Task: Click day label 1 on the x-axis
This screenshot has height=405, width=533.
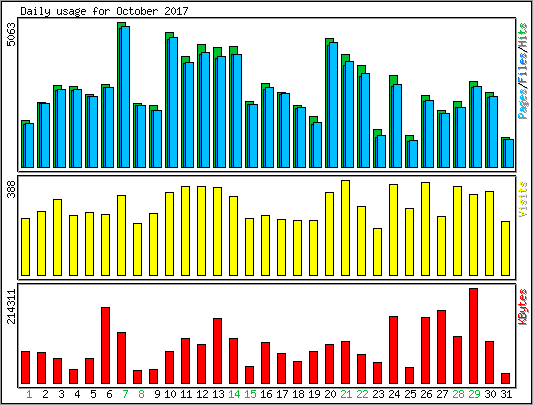Action: coord(29,394)
